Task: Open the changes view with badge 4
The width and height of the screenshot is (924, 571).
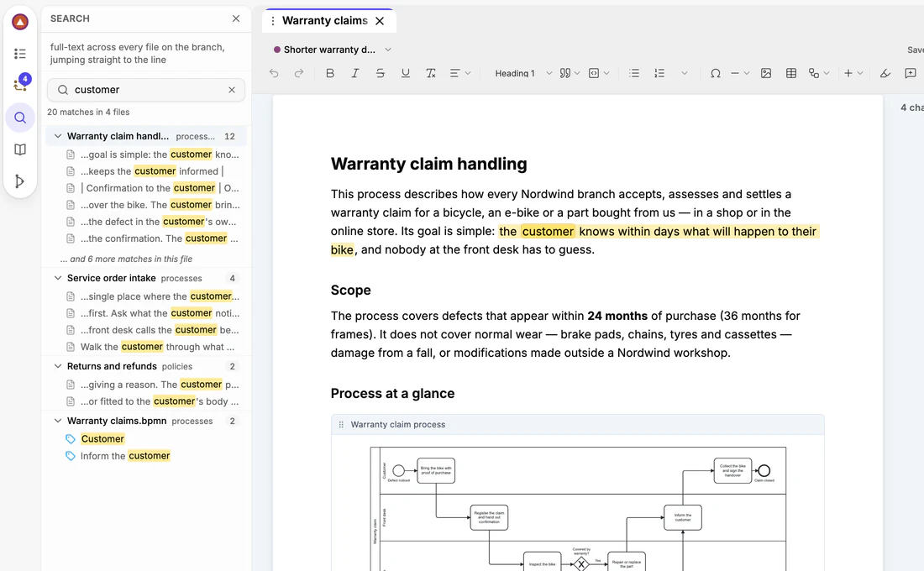Action: pos(20,84)
